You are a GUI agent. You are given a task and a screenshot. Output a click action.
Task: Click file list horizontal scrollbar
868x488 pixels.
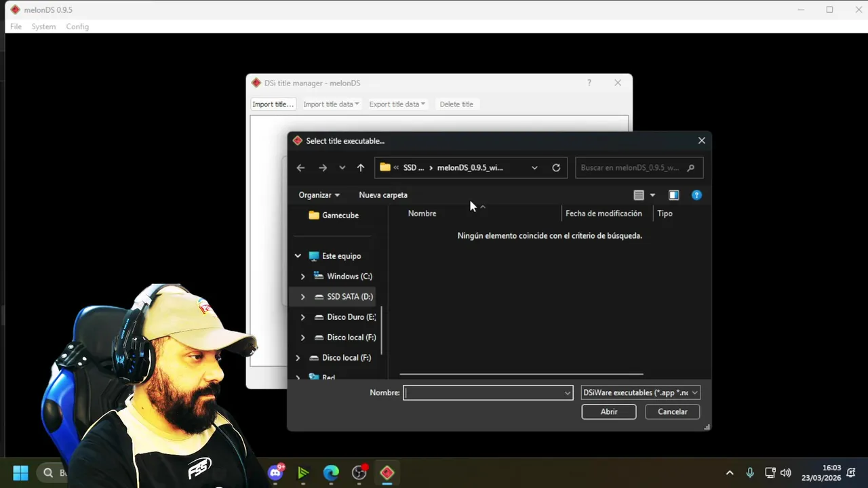coord(521,374)
